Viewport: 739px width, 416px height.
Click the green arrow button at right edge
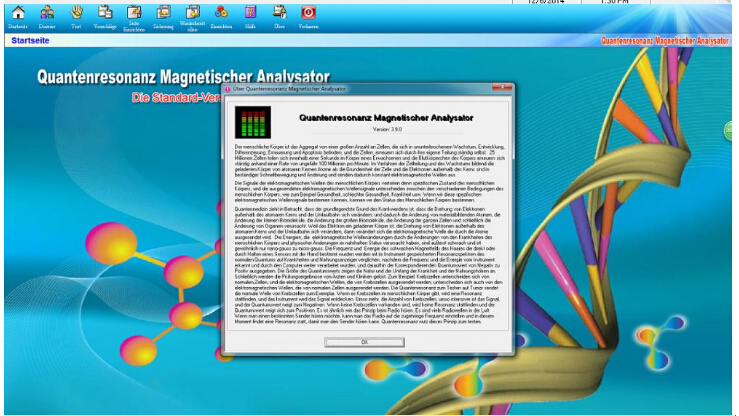[x=729, y=131]
